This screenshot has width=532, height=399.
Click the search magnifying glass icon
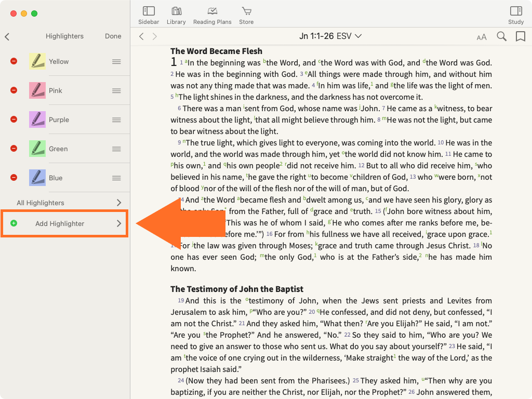(x=501, y=36)
